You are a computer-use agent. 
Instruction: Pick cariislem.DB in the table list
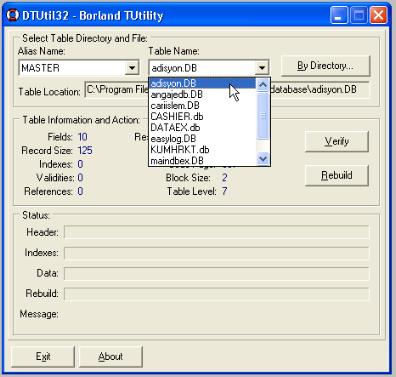[x=203, y=106]
